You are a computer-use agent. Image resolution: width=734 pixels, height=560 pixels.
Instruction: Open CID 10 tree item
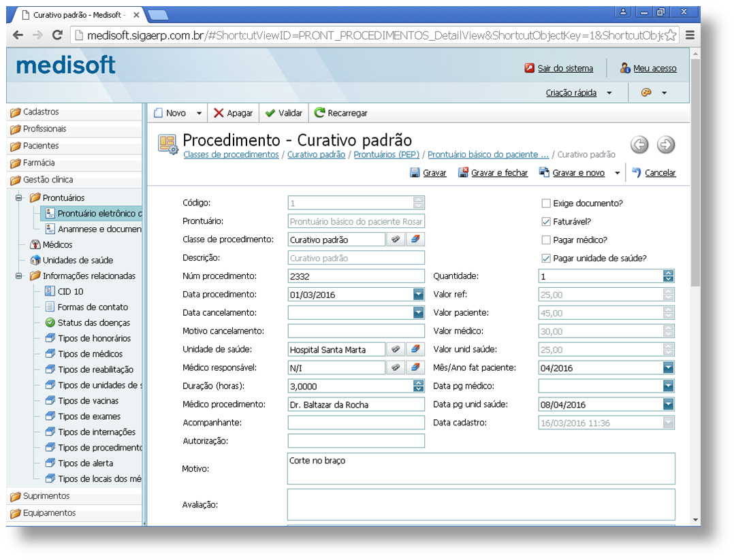[64, 291]
